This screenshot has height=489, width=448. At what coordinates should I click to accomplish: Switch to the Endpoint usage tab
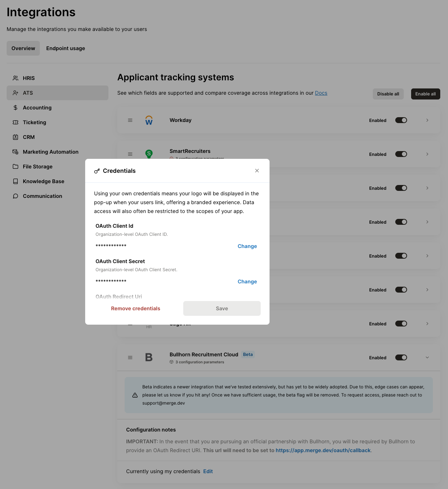(x=65, y=48)
